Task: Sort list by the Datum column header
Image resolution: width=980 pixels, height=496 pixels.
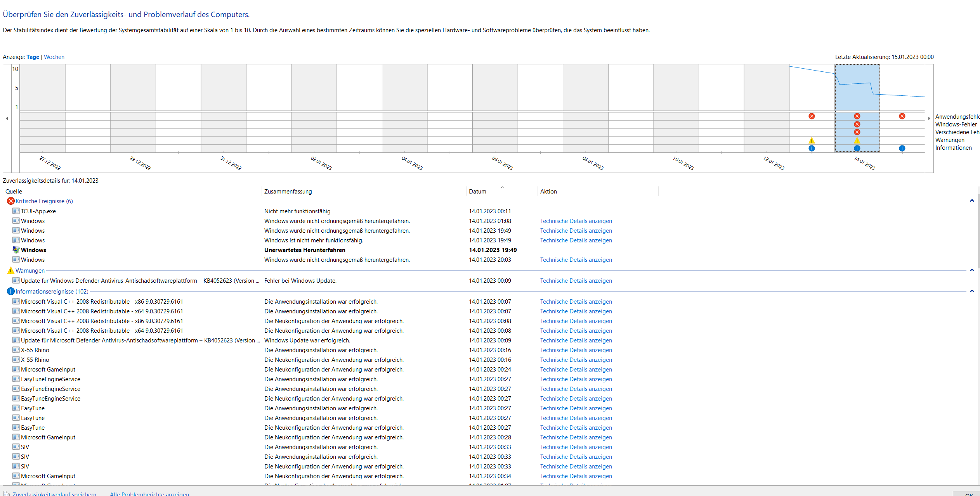Action: click(x=477, y=192)
